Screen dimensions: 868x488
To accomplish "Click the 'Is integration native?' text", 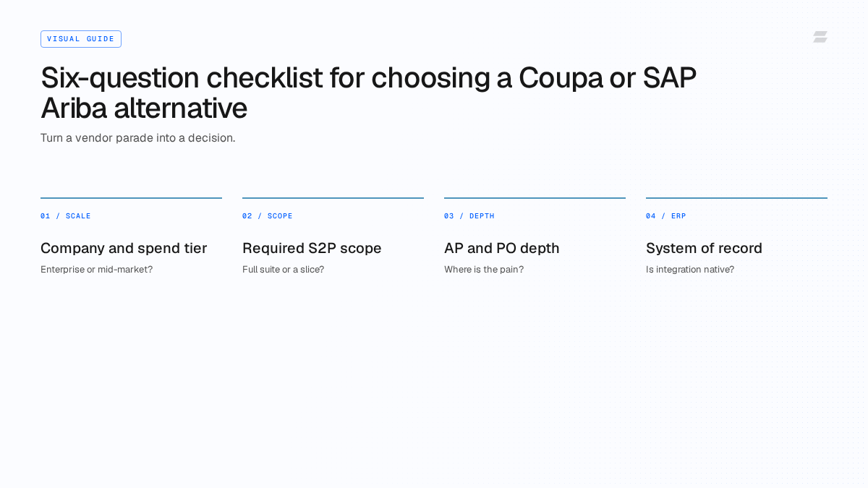I will (690, 270).
